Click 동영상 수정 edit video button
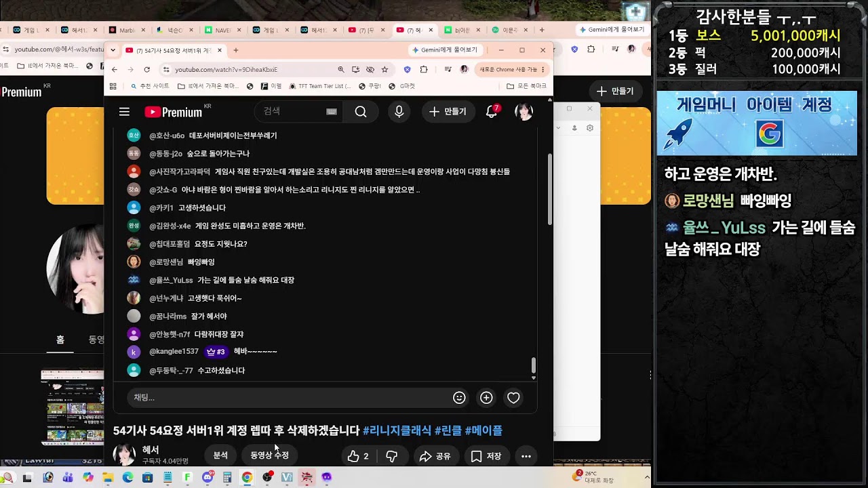Viewport: 868px width, 488px height. point(269,455)
